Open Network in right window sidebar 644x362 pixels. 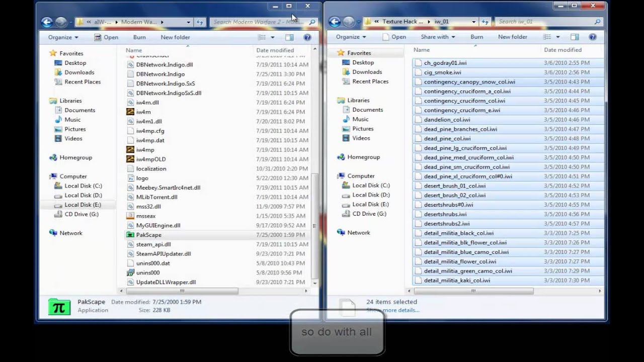click(358, 232)
